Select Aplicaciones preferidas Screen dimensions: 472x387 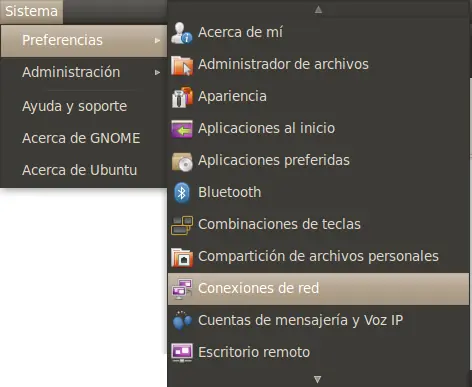[318, 161]
